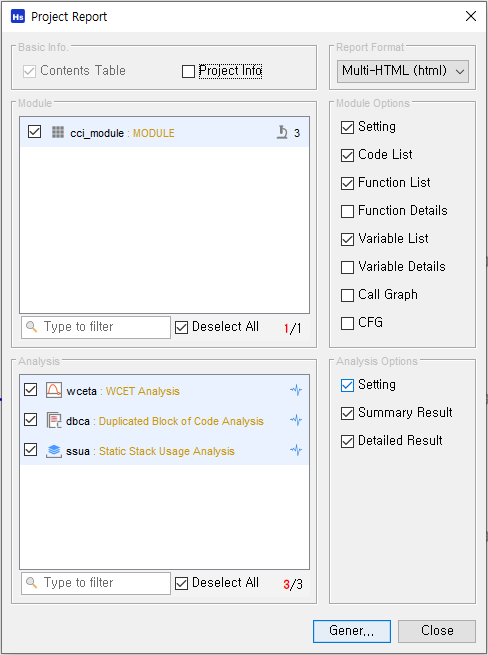488x655 pixels.
Task: Click the cci_module grid icon
Action: (x=58, y=132)
